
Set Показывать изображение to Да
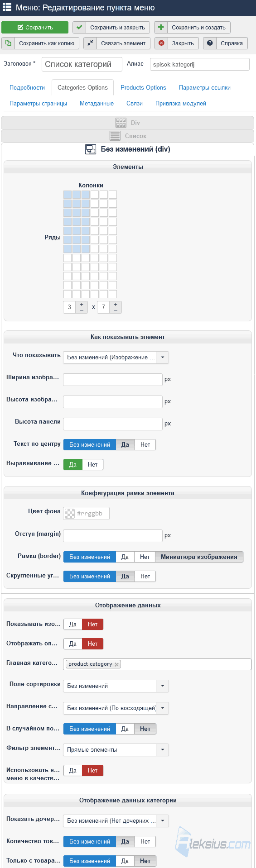coord(73,625)
